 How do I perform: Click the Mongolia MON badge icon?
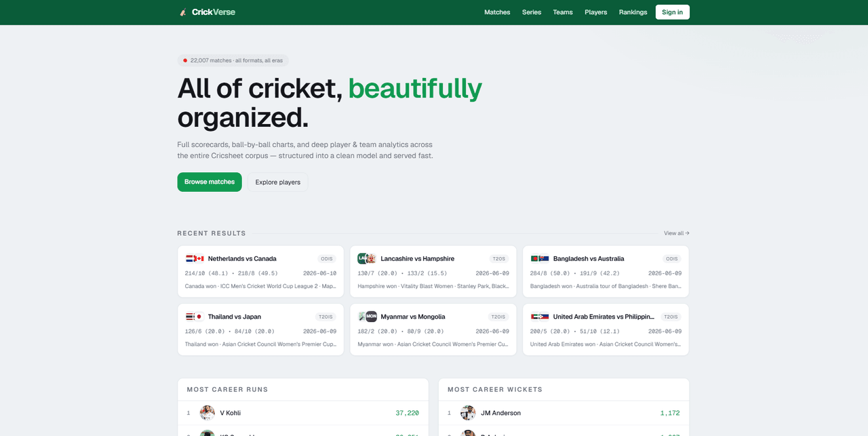pos(372,317)
